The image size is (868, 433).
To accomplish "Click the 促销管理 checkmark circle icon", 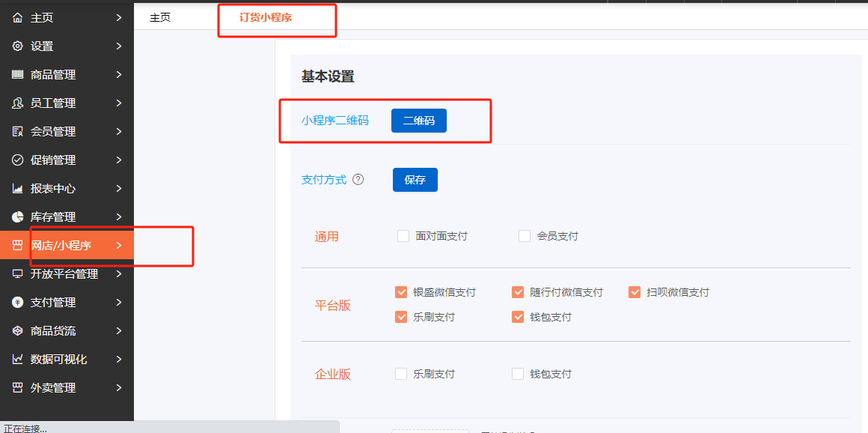I will 17,160.
